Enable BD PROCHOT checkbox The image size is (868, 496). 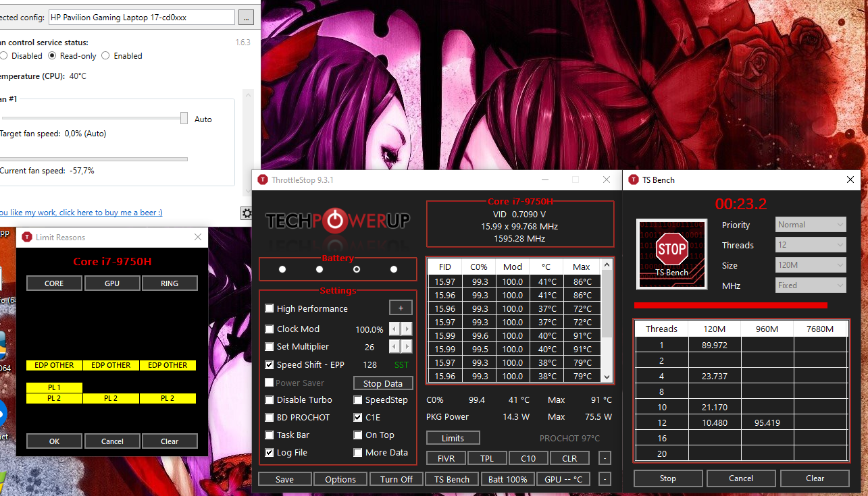(270, 417)
